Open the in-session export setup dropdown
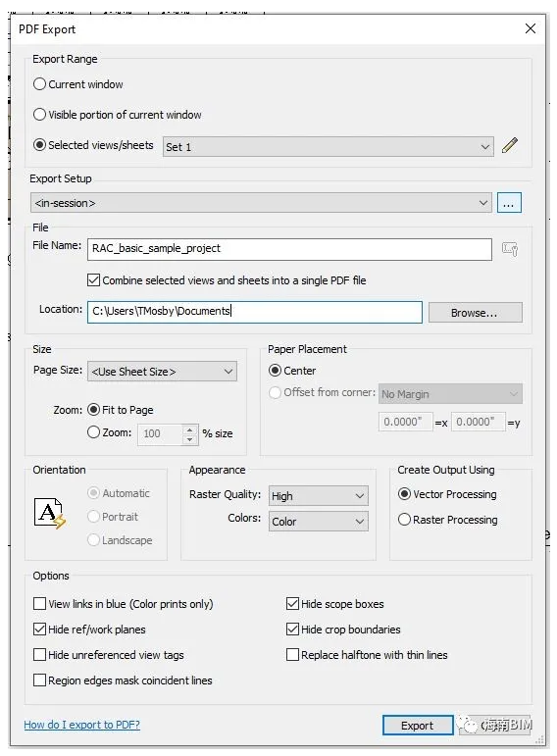557x756 pixels. [261, 203]
